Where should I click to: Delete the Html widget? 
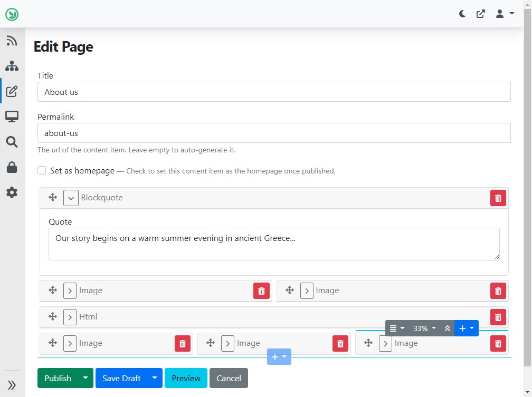[498, 317]
